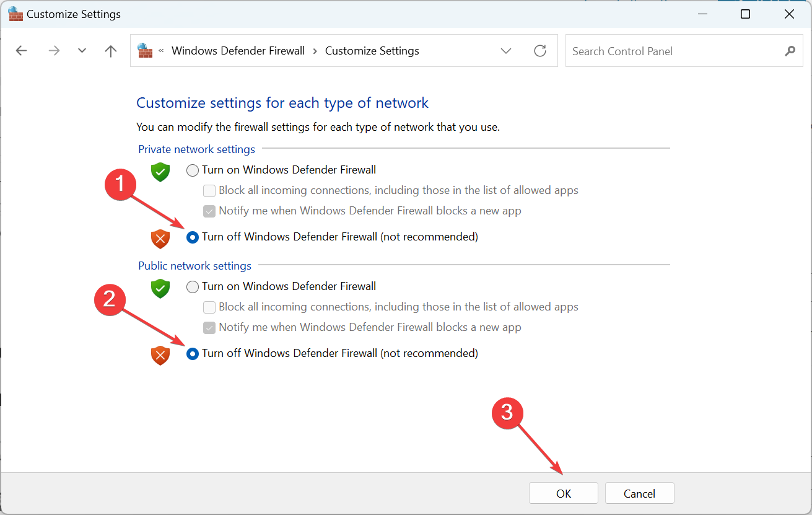
Task: Open Windows Defender Firewall breadcrumb
Action: point(238,51)
